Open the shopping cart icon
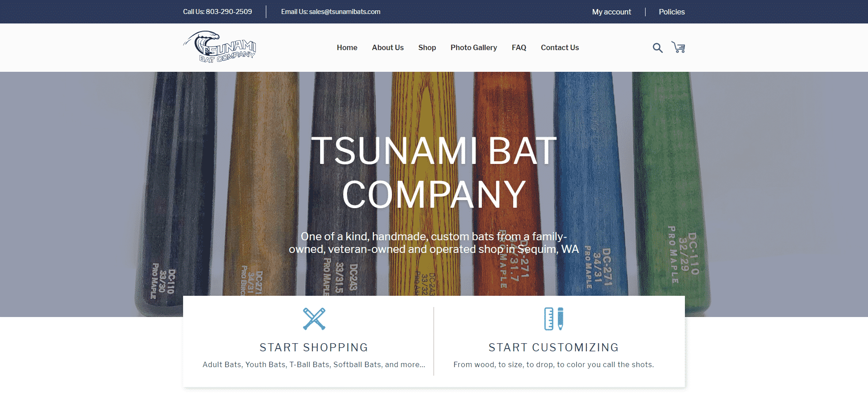This screenshot has width=868, height=401. pyautogui.click(x=678, y=47)
